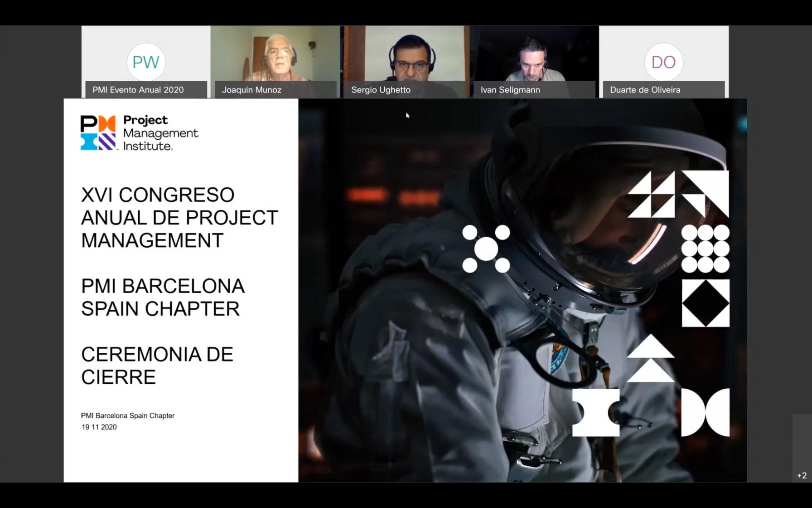Screen dimensions: 812x508
Task: Click the Duarte de Oliveira name label
Action: click(645, 90)
